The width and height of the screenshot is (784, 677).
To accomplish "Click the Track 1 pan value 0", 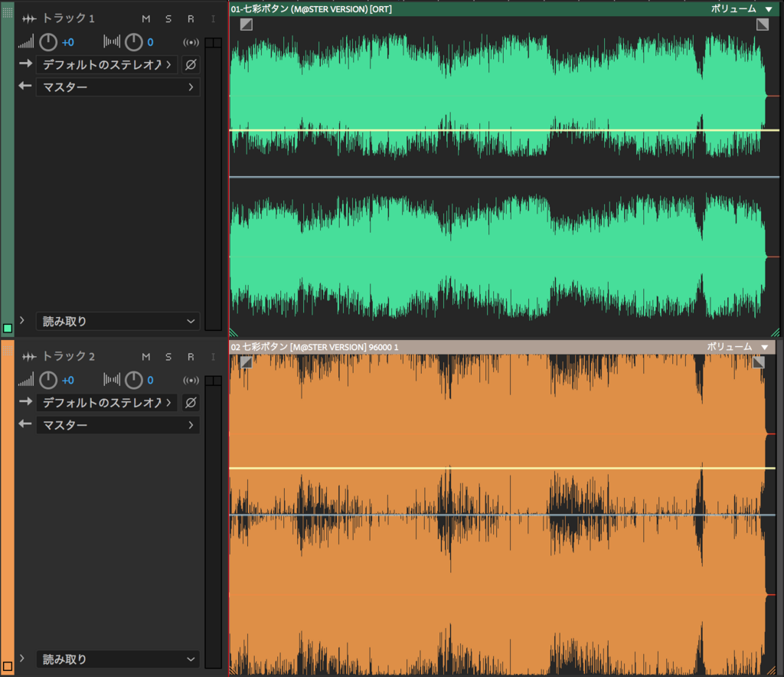I will pos(150,42).
